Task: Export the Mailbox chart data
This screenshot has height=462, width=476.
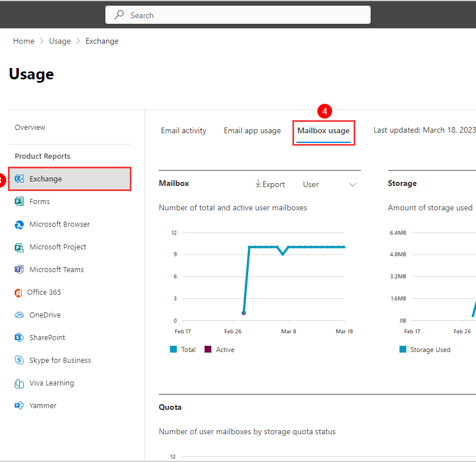Action: pyautogui.click(x=270, y=184)
